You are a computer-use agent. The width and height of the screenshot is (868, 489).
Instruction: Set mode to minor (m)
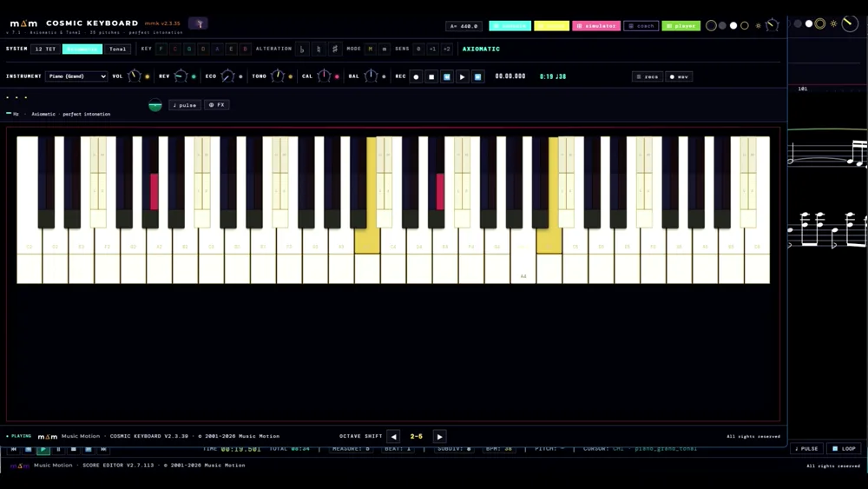tap(385, 49)
